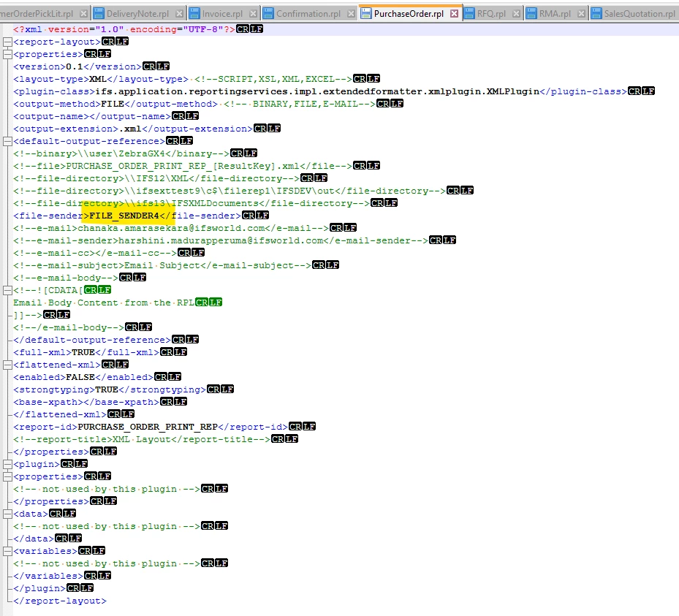Viewport: 679px width, 616px height.
Task: Click the Invoice.rpl save-state disk icon
Action: pyautogui.click(x=195, y=14)
